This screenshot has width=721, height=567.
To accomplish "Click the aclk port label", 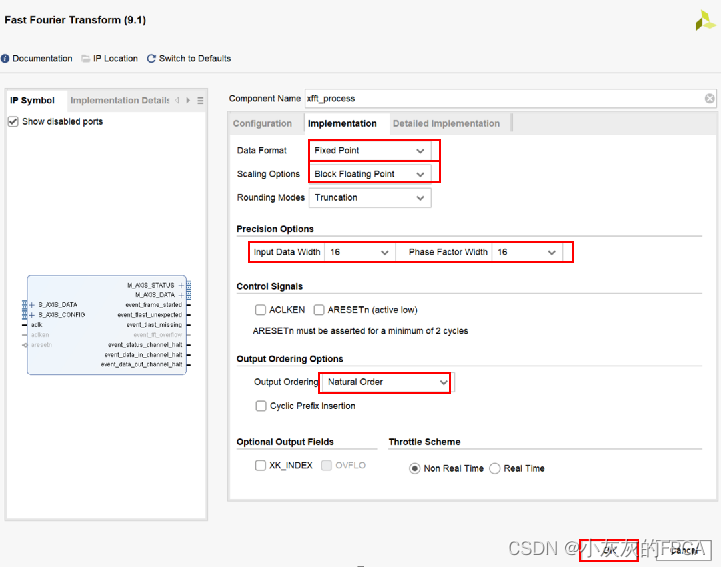I will pyautogui.click(x=36, y=325).
